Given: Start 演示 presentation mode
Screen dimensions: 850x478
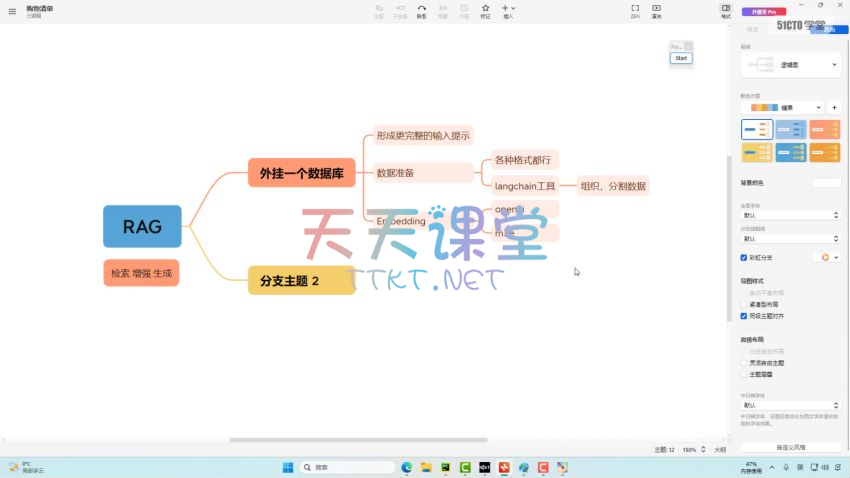Looking at the screenshot, I should coord(656,9).
